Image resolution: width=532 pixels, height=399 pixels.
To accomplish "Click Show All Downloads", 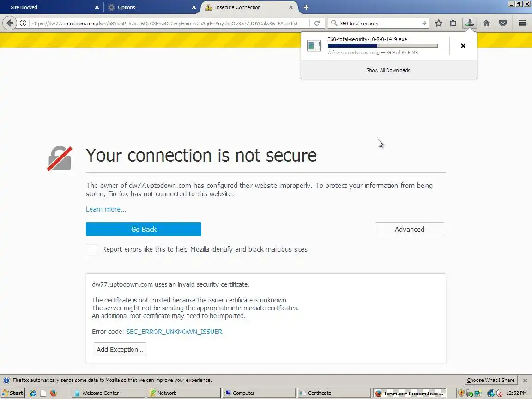I will pyautogui.click(x=388, y=70).
